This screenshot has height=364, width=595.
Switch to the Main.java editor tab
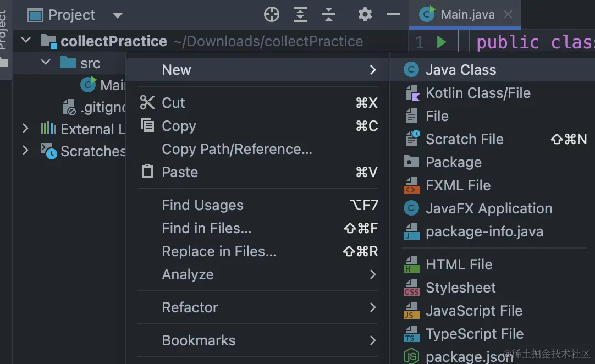click(465, 15)
